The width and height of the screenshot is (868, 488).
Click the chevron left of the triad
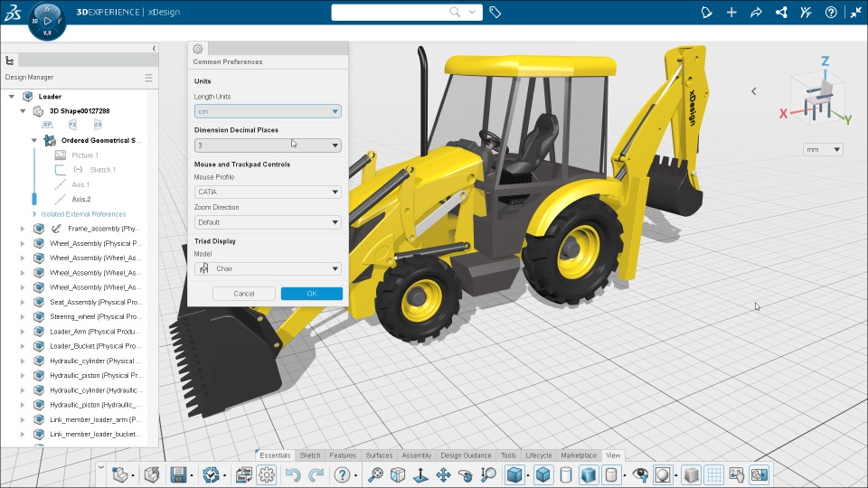753,91
